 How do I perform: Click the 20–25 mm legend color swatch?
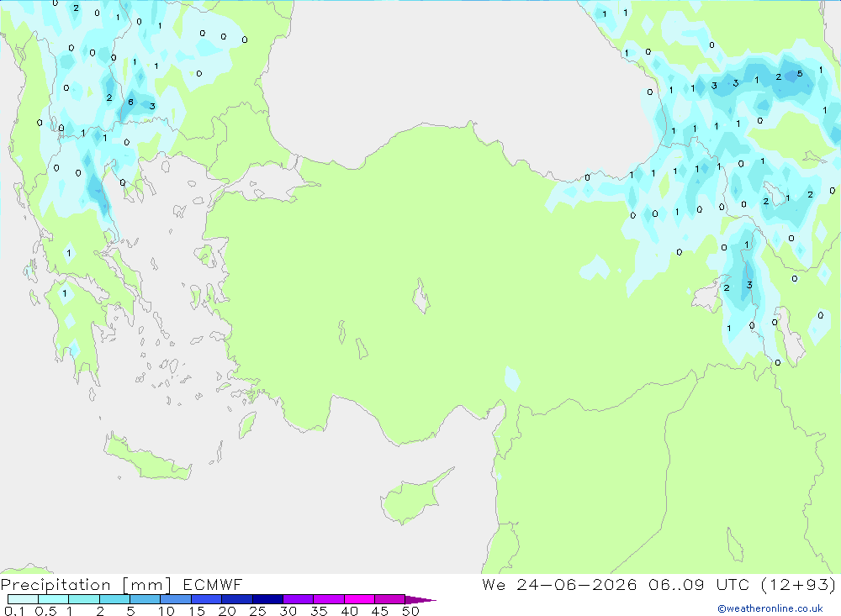tap(236, 599)
